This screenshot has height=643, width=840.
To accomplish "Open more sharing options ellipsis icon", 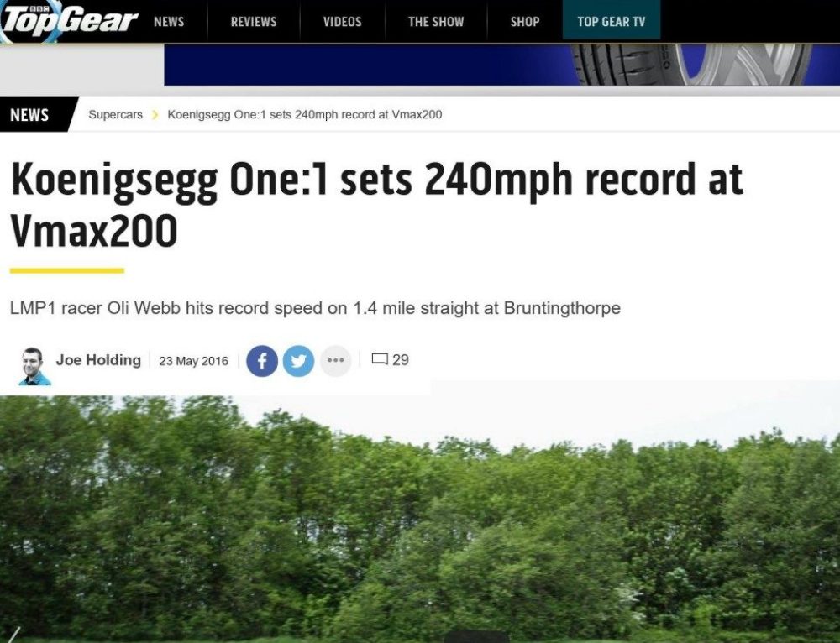I will [x=335, y=361].
